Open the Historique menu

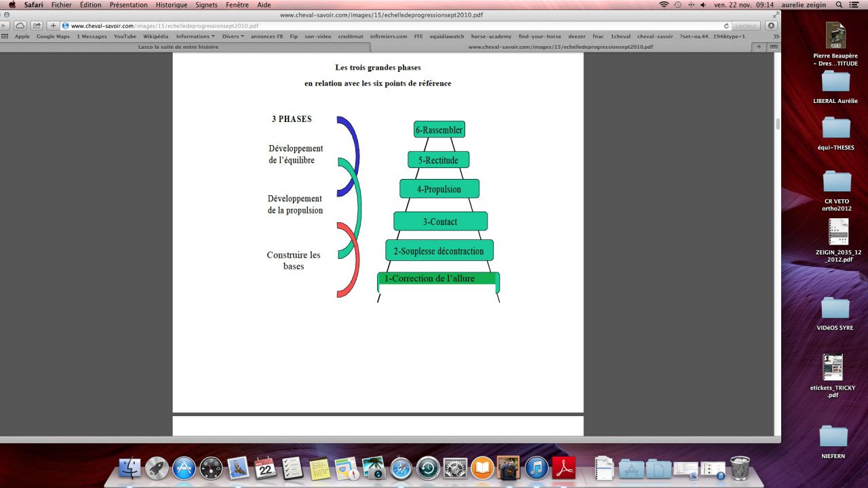pos(171,5)
